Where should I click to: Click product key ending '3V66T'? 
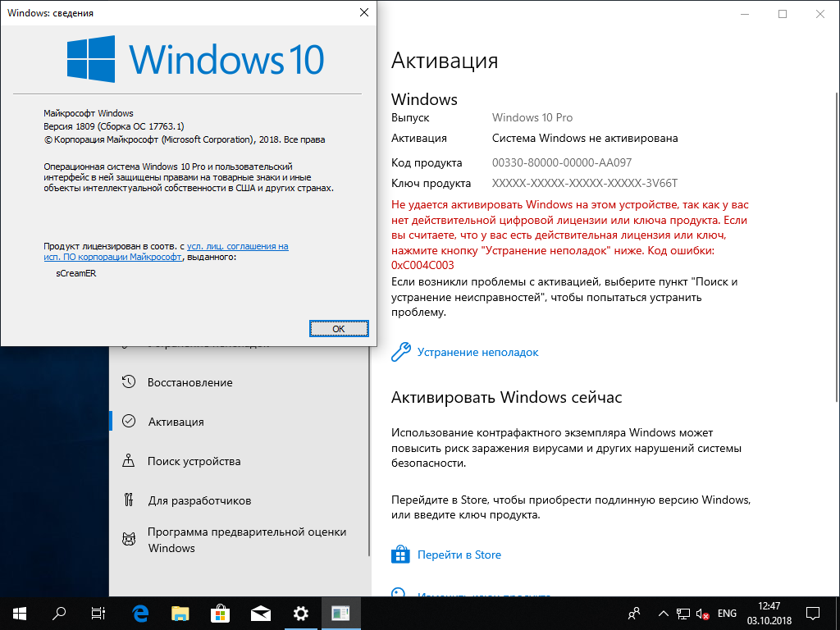(584, 183)
